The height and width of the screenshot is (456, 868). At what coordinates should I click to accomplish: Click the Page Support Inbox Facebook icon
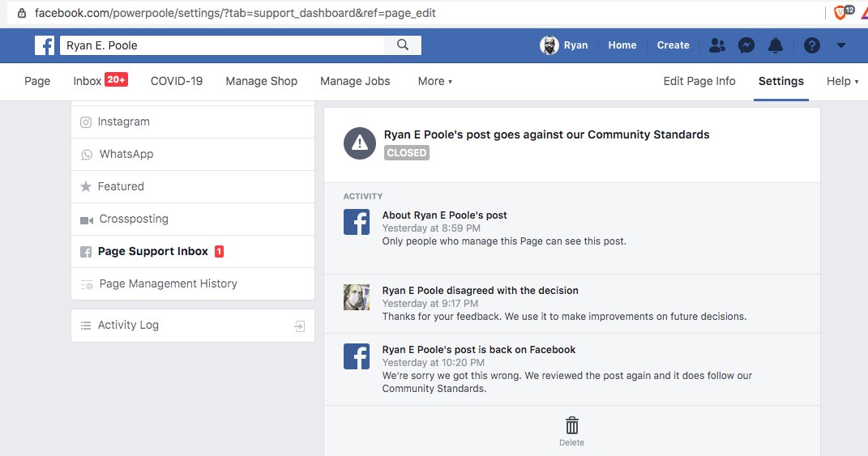click(86, 252)
